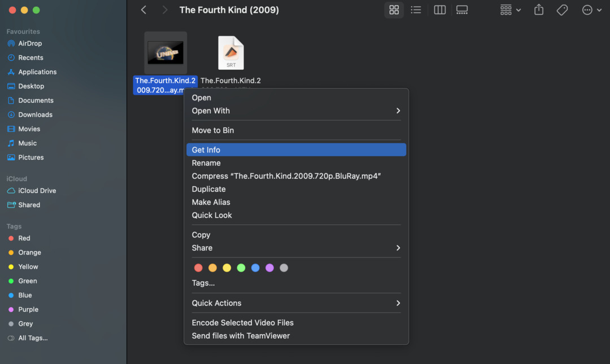Show All Tags in sidebar

33,338
